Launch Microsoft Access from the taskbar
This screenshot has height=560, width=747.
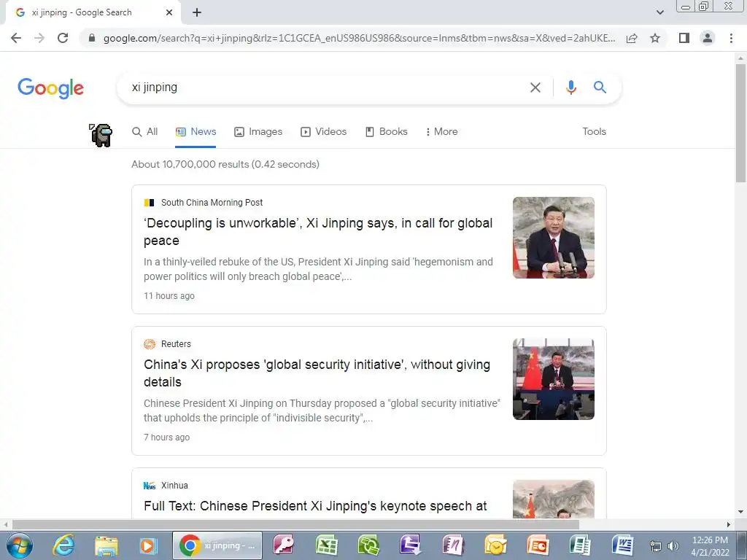(284, 545)
